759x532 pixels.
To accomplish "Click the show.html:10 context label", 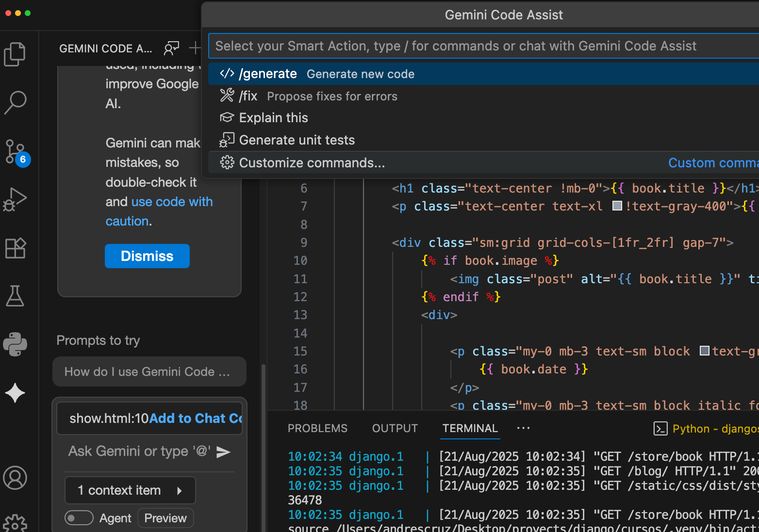I will (109, 419).
